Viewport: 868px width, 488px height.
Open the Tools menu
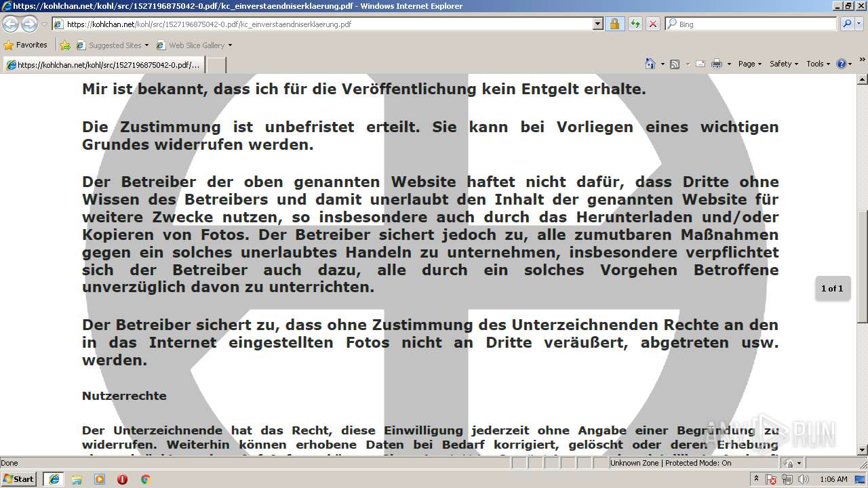(x=818, y=64)
